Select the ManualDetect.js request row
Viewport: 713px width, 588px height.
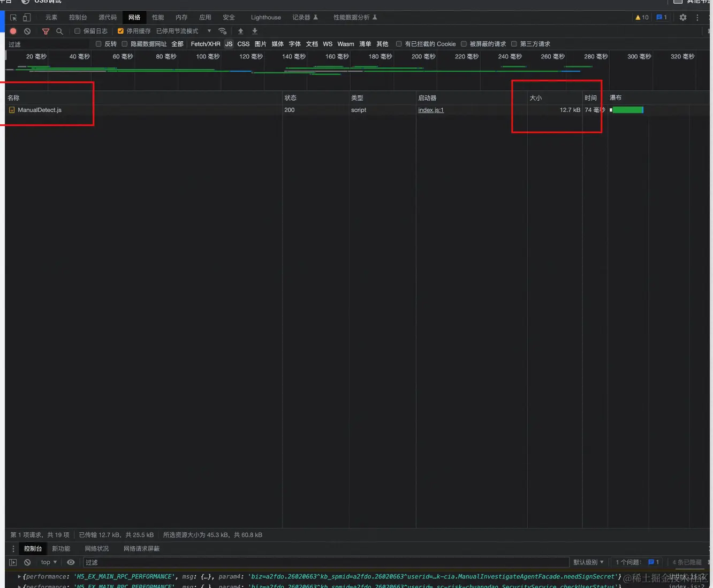357,110
